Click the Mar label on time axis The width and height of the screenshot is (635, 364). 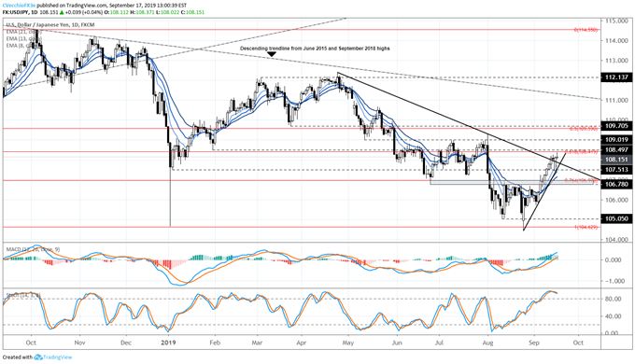click(257, 343)
